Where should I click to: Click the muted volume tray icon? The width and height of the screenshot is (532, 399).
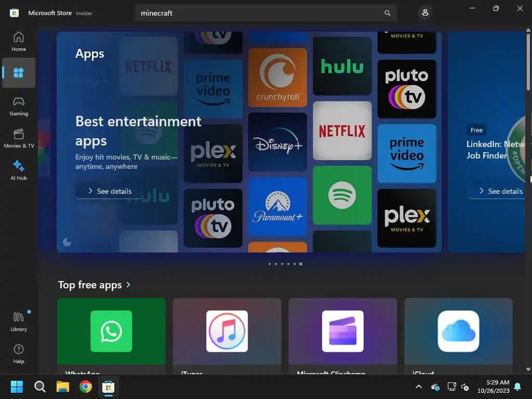465,387
